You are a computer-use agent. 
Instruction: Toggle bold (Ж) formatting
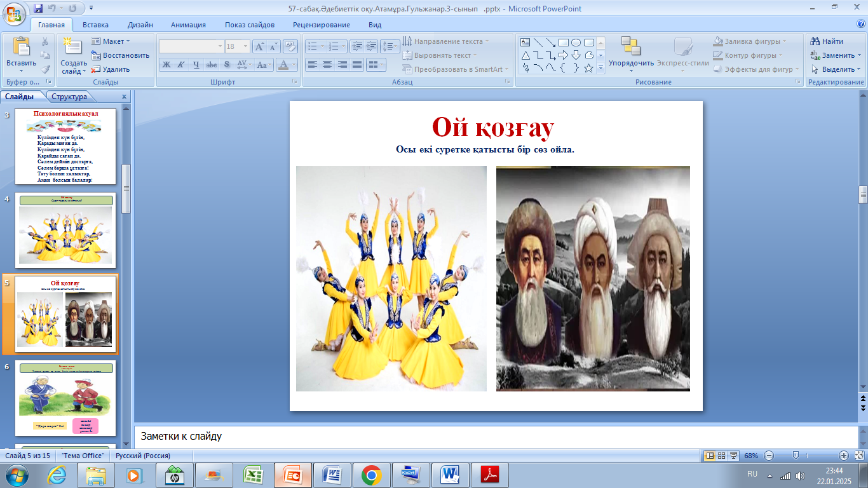point(166,65)
